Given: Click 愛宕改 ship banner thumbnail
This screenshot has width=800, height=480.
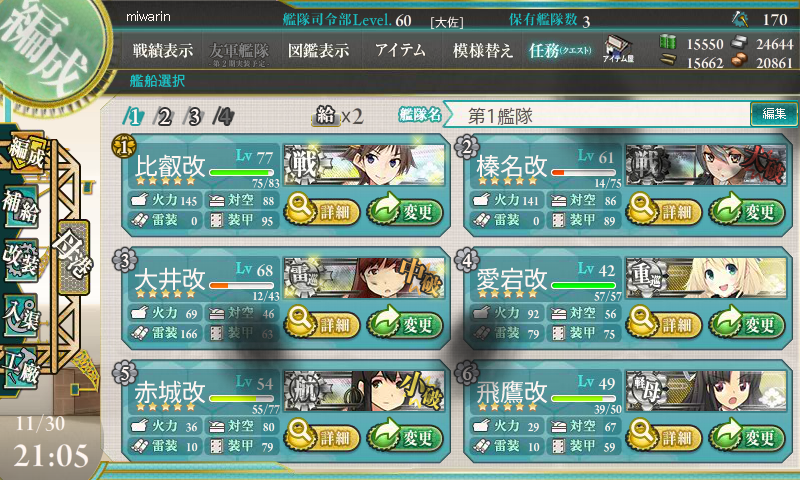Looking at the screenshot, I should (706, 277).
